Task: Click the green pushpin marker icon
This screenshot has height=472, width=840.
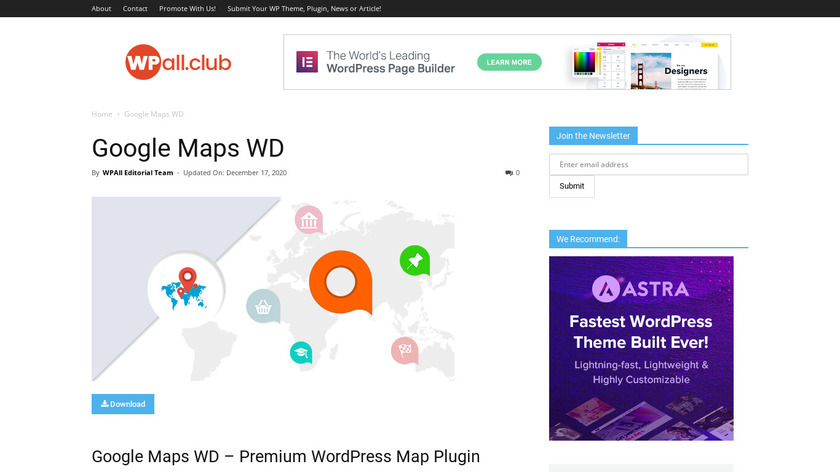Action: [x=415, y=260]
